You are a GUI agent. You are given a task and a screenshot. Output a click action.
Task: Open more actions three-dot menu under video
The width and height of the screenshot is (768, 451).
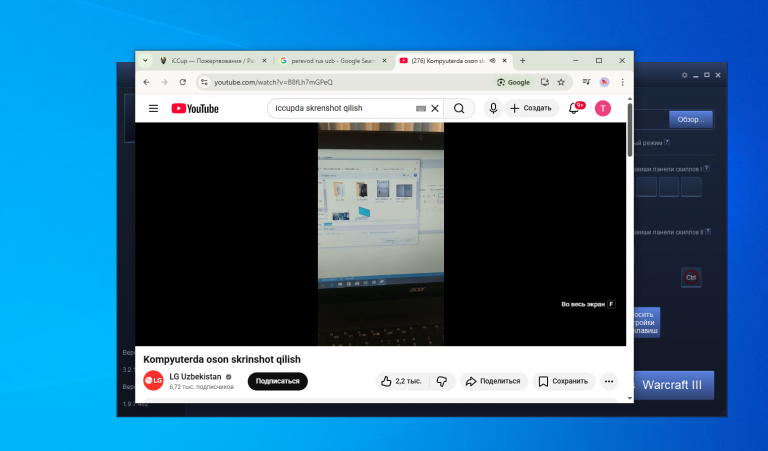click(x=609, y=381)
